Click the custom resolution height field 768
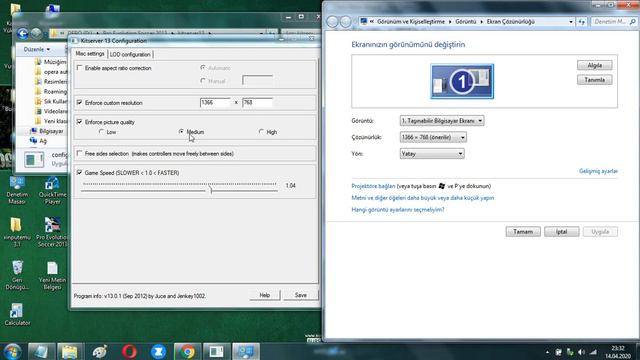640x360 pixels. (x=257, y=102)
